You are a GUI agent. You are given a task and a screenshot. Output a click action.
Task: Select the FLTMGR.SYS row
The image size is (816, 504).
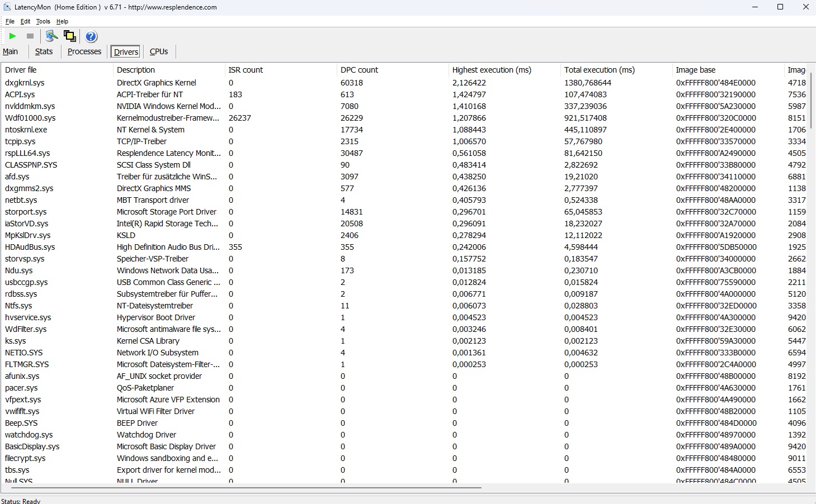(405, 364)
